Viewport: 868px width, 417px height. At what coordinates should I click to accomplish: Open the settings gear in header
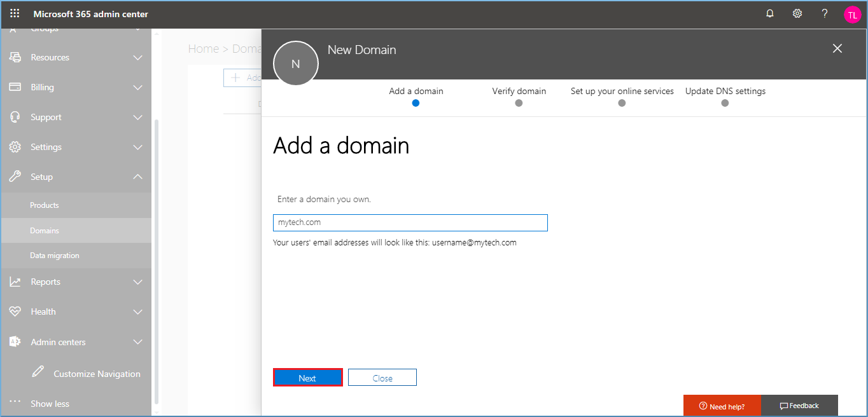[x=797, y=13]
